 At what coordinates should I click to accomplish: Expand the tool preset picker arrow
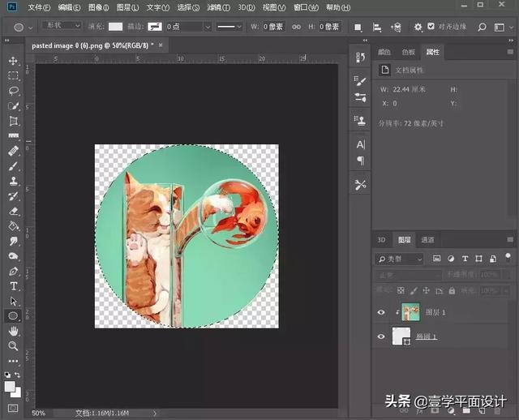click(x=31, y=28)
